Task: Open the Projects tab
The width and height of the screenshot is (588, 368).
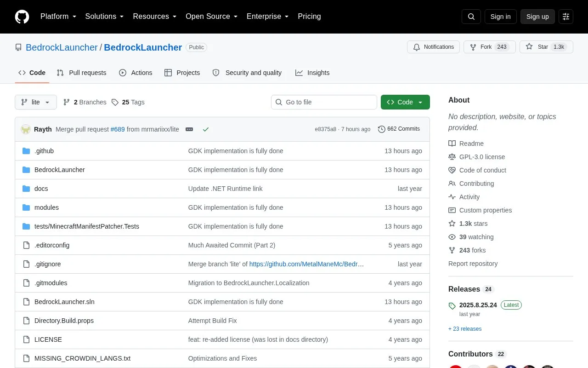Action: tap(182, 73)
